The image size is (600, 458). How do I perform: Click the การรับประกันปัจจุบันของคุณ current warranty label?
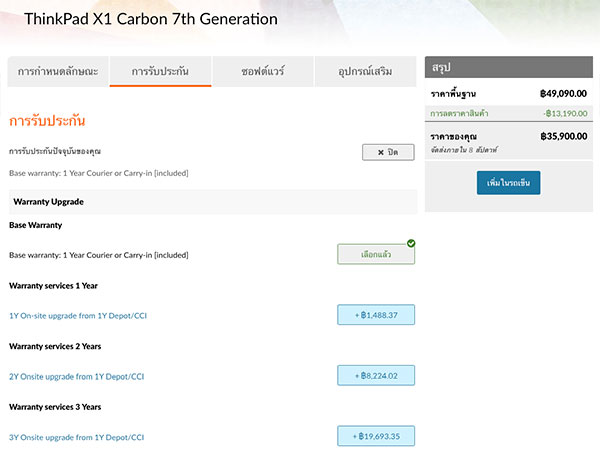55,152
